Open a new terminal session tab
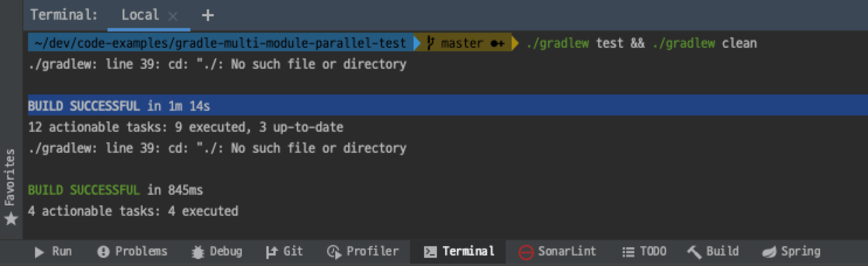Image resolution: width=868 pixels, height=266 pixels. click(207, 16)
